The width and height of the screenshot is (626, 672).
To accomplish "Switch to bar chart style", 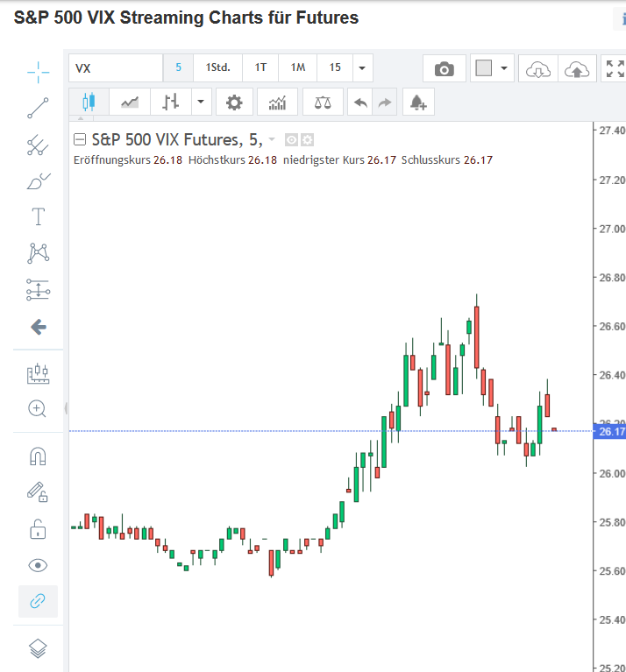I will [171, 102].
